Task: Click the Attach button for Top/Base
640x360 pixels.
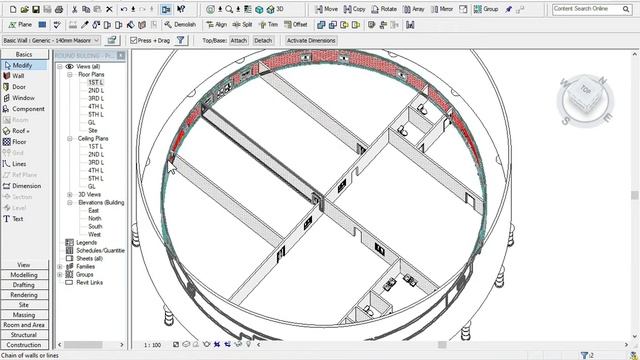Action: point(239,40)
